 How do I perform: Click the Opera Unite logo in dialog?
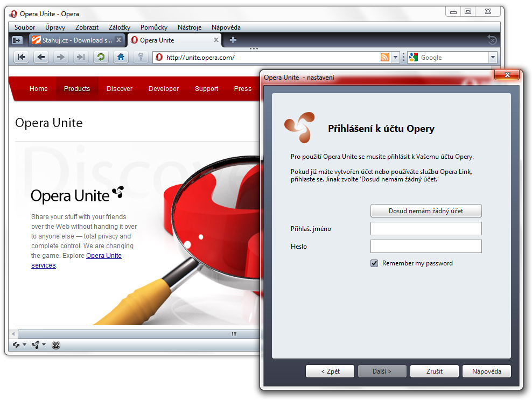299,127
